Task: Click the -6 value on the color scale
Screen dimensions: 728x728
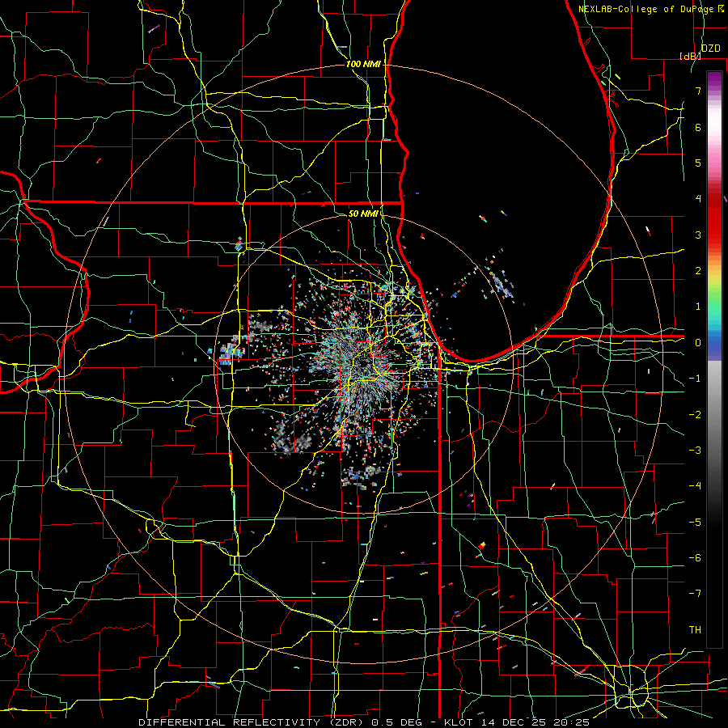Action: point(695,557)
